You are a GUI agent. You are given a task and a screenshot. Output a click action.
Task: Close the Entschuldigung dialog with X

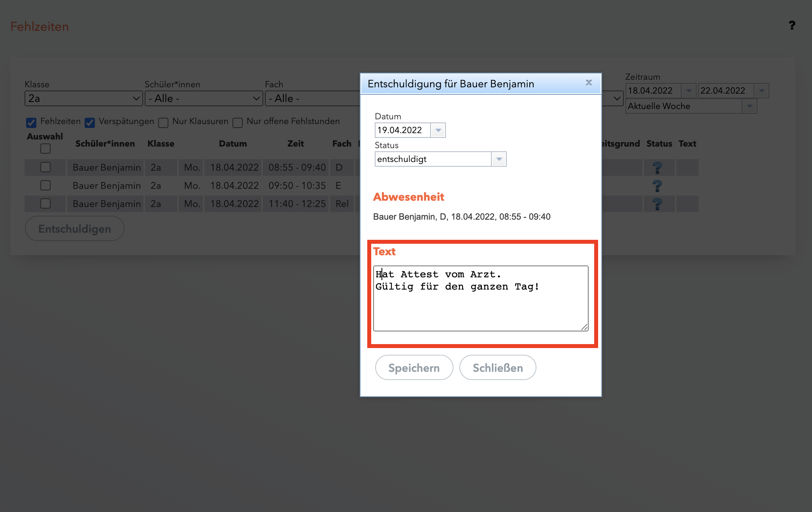[x=589, y=83]
